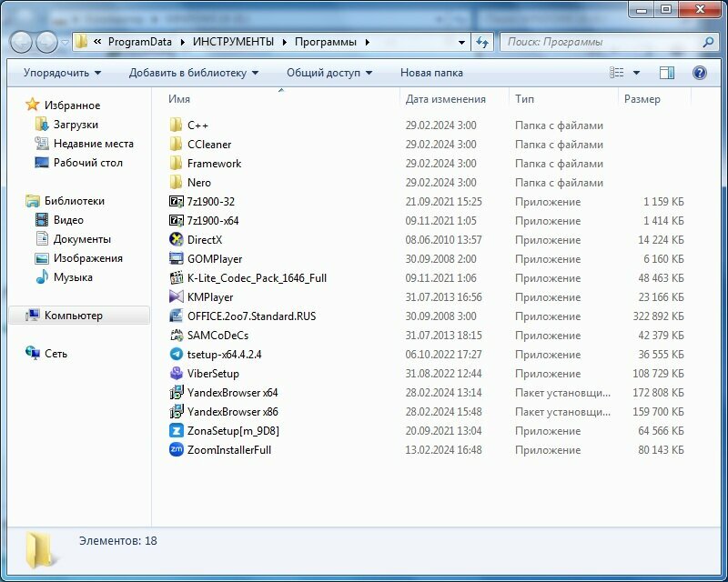Screen dimensions: 728x582
Task: Click the Новая папка button
Action: tap(431, 73)
